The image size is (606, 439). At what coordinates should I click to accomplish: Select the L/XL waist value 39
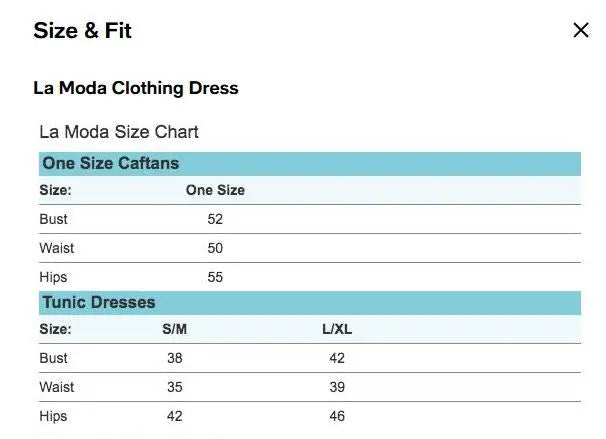coord(336,387)
